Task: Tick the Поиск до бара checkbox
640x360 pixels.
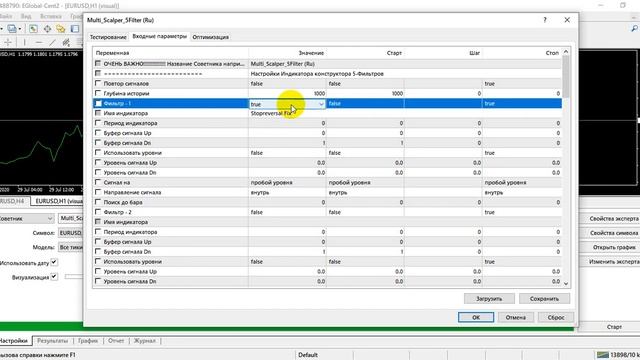Action: click(98, 202)
